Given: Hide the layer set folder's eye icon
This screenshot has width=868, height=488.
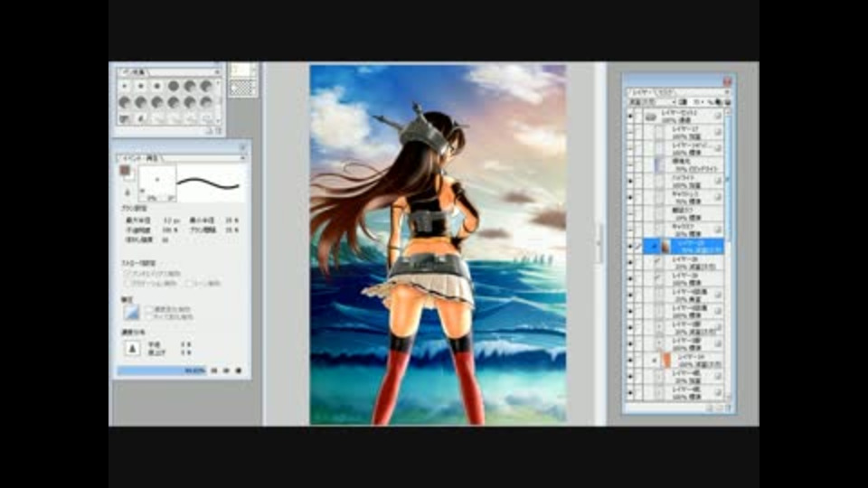Looking at the screenshot, I should [x=630, y=117].
